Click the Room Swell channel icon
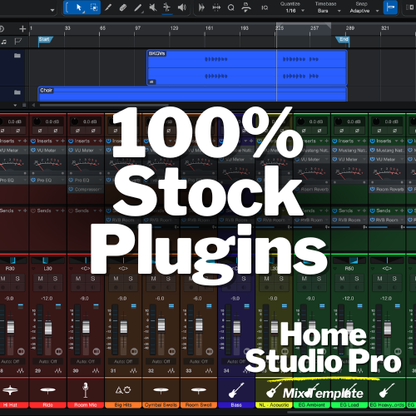 coord(198,390)
